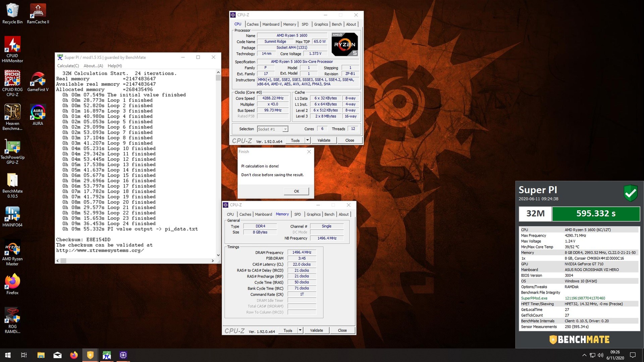The image size is (644, 362).
Task: Select Caches tab in top CPU-Z window
Action: (x=253, y=24)
